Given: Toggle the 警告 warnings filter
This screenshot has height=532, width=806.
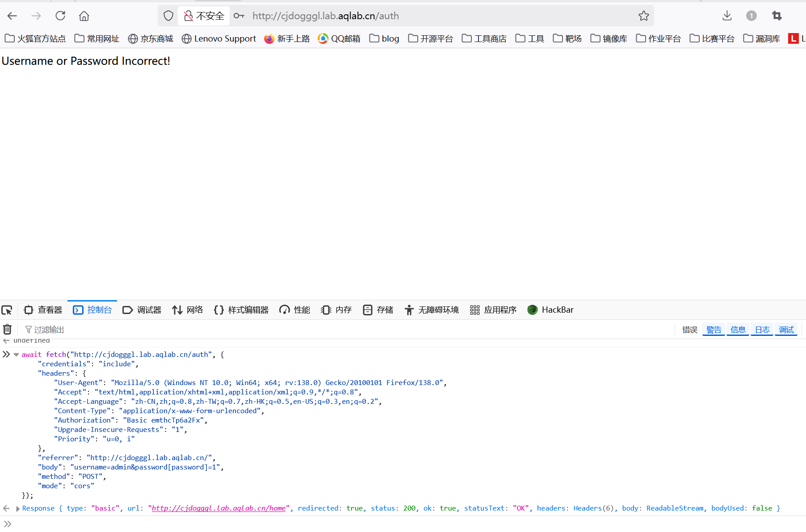Looking at the screenshot, I should [714, 330].
